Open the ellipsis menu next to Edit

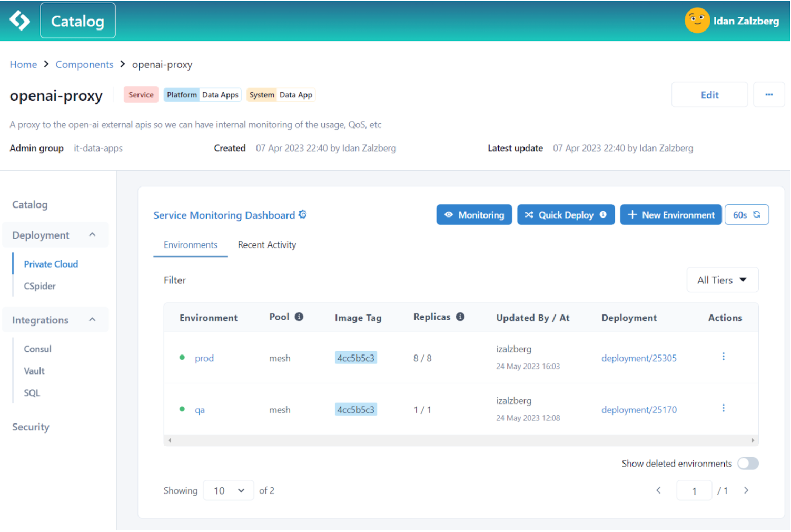point(769,95)
